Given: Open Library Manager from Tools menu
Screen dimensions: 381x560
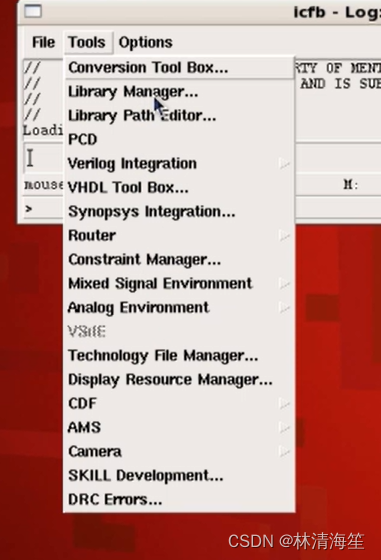Looking at the screenshot, I should [180, 92].
